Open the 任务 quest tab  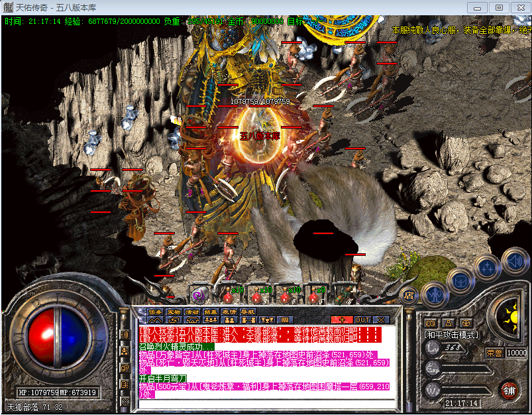[x=156, y=312]
